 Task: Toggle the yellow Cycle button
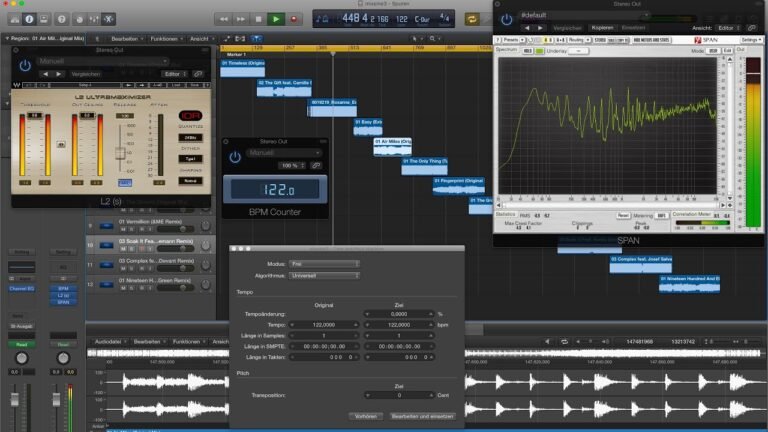(472, 19)
